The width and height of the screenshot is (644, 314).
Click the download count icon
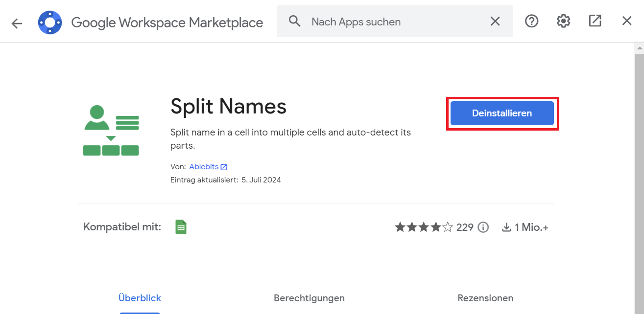tap(506, 227)
